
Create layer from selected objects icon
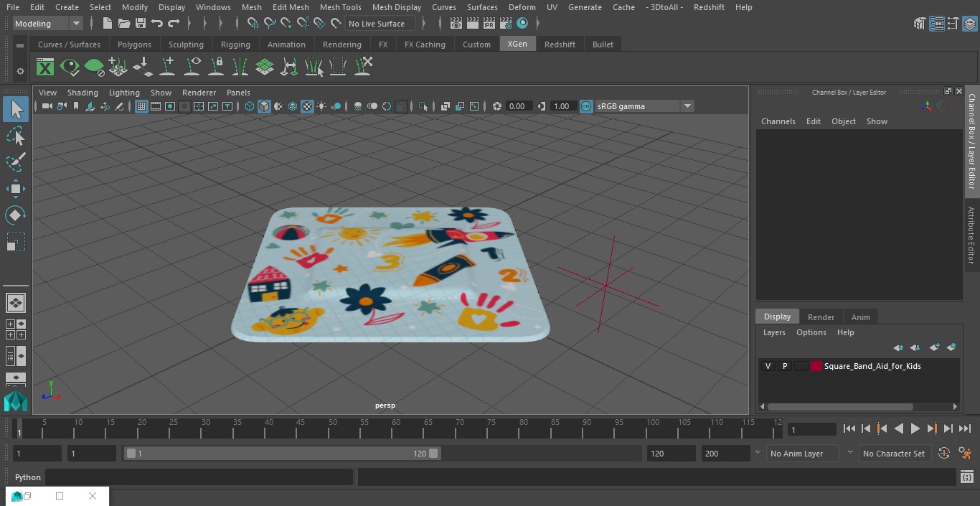pos(952,347)
